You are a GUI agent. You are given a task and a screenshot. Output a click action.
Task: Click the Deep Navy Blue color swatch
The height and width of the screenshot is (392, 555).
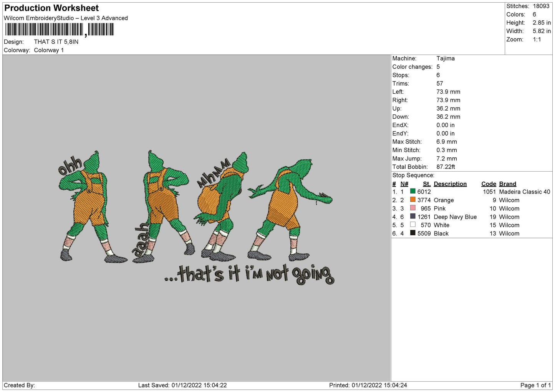point(413,217)
